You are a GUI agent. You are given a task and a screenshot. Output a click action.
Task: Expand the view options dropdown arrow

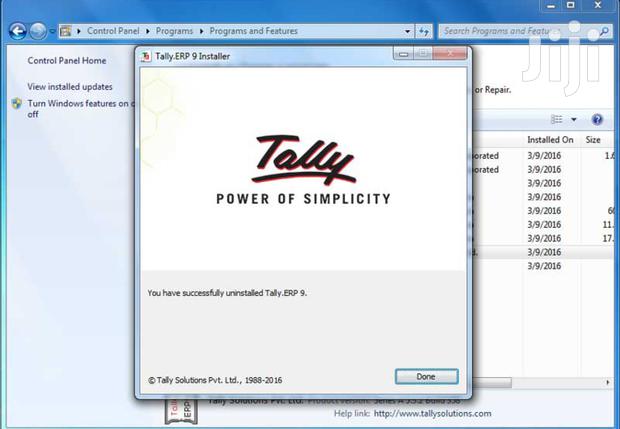574,119
